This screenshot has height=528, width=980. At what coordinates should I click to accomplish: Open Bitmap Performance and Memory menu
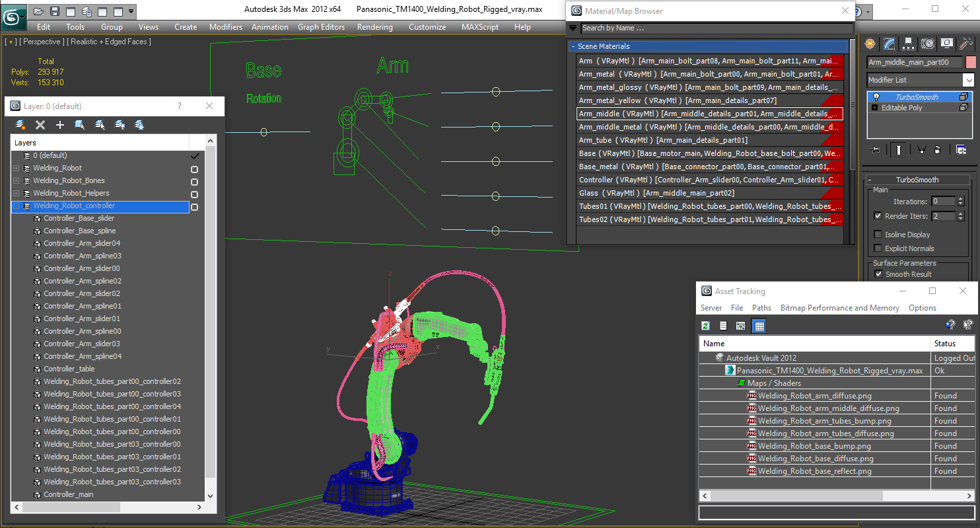click(840, 308)
